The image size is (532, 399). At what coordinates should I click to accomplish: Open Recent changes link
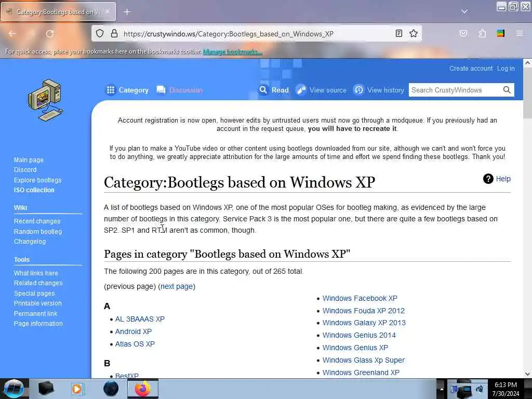(37, 221)
